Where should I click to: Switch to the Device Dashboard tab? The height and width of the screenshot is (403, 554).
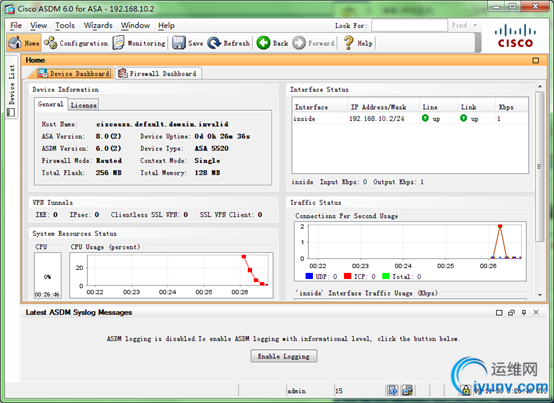point(74,73)
